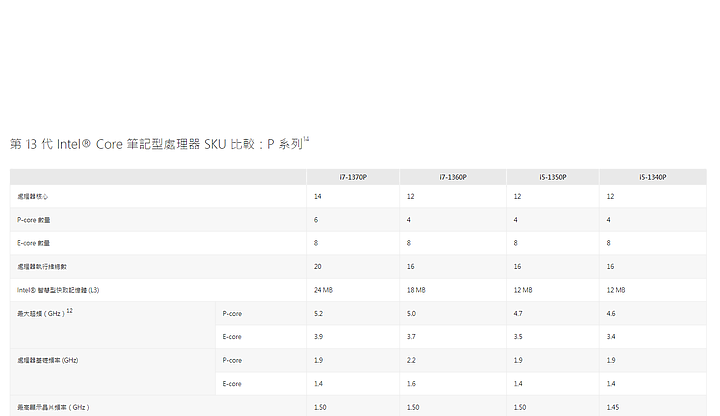The height and width of the screenshot is (416, 720).
Task: Click core count 12 for i5-1340P
Action: point(610,197)
